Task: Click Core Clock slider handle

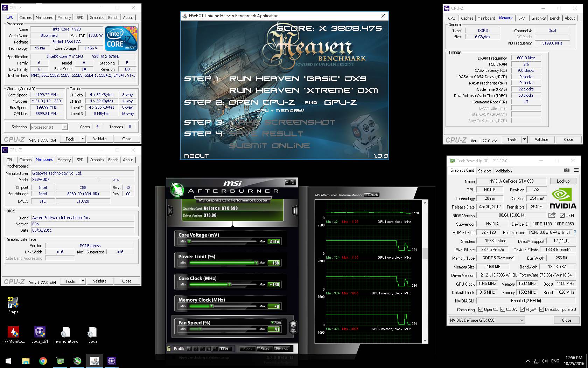Action: point(230,284)
